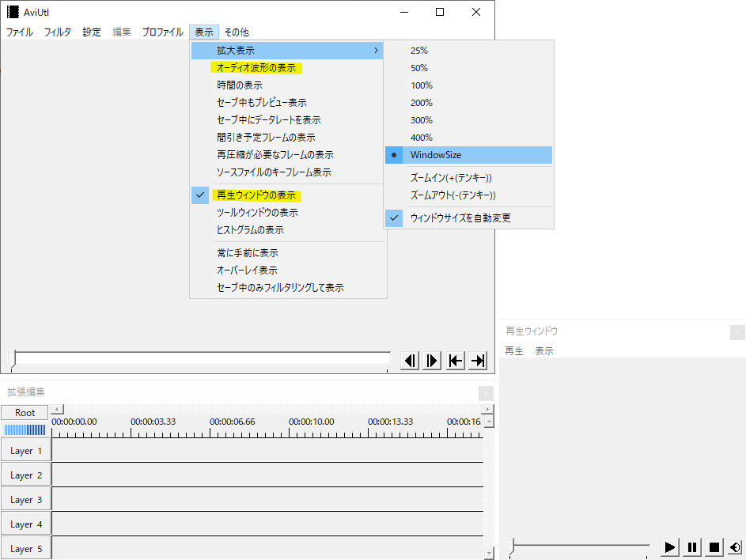Jump to the first frame button

456,361
